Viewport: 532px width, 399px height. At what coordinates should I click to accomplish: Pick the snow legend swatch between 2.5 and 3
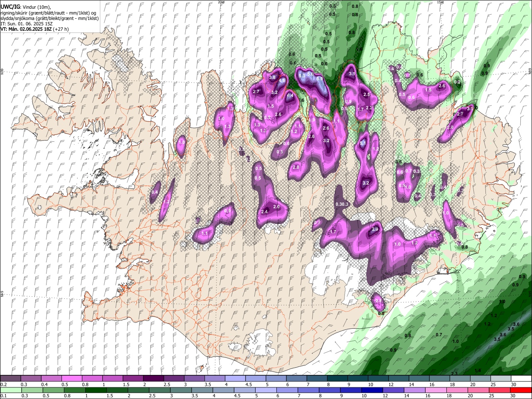coord(174,379)
